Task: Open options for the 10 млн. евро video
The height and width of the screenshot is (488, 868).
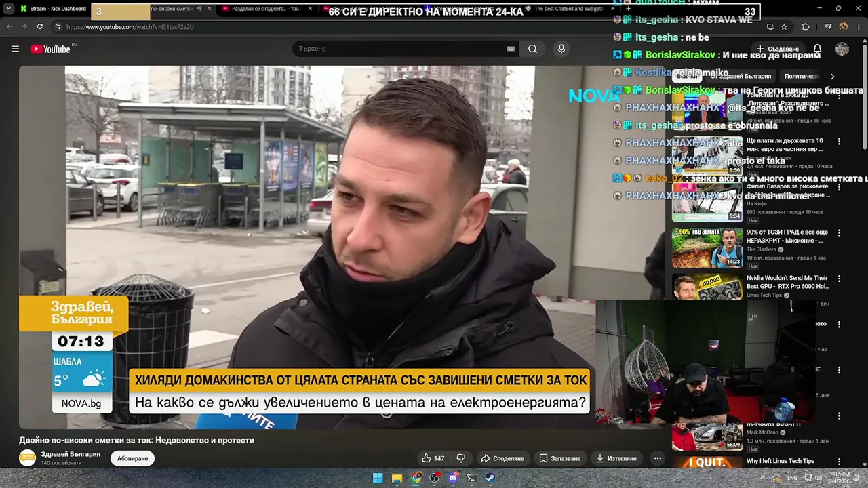Action: pos(839,142)
